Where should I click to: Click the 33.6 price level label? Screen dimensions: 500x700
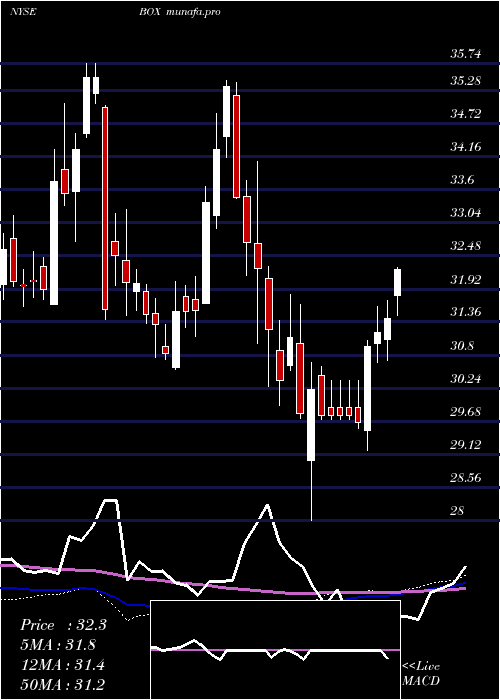point(462,179)
